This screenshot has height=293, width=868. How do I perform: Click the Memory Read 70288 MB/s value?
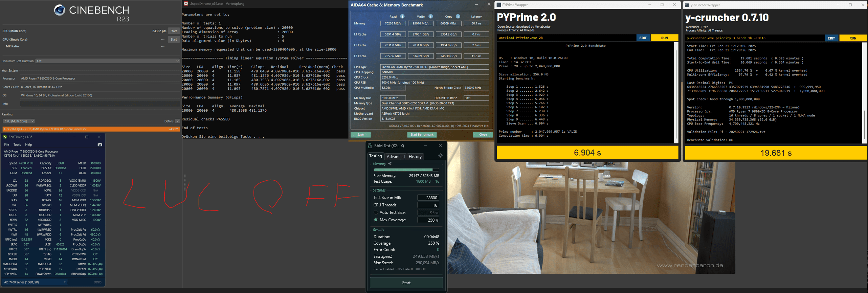pyautogui.click(x=393, y=23)
